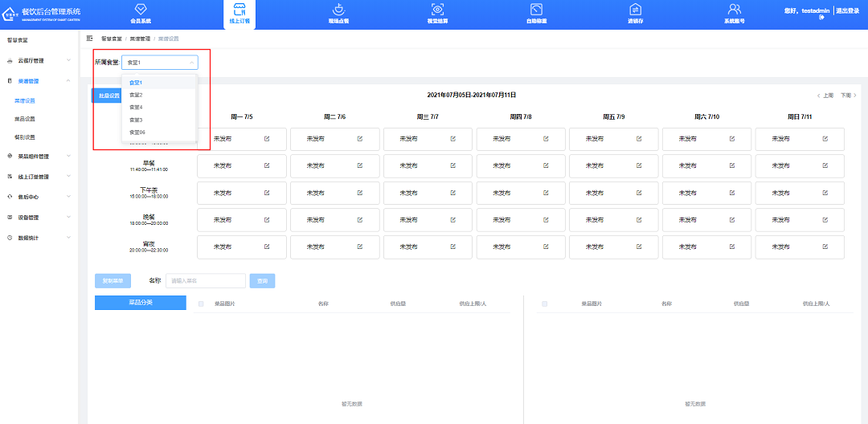Open 菜品设置 in the sidebar
Viewport: 868px width, 424px height.
[x=25, y=119]
